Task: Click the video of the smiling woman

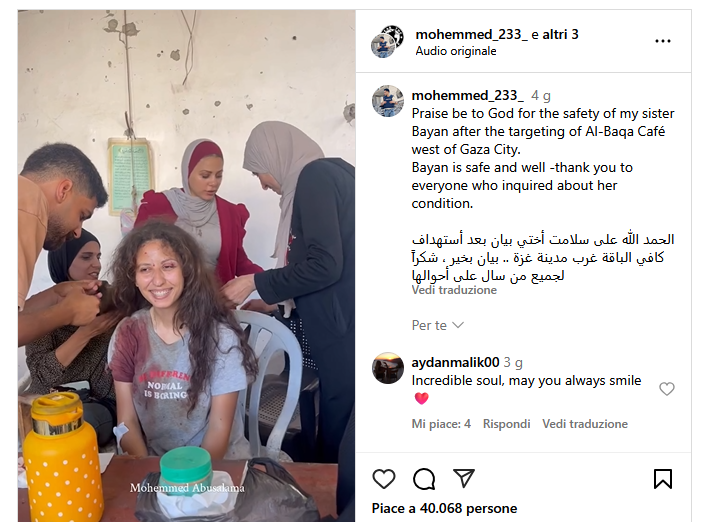Action: 186,266
